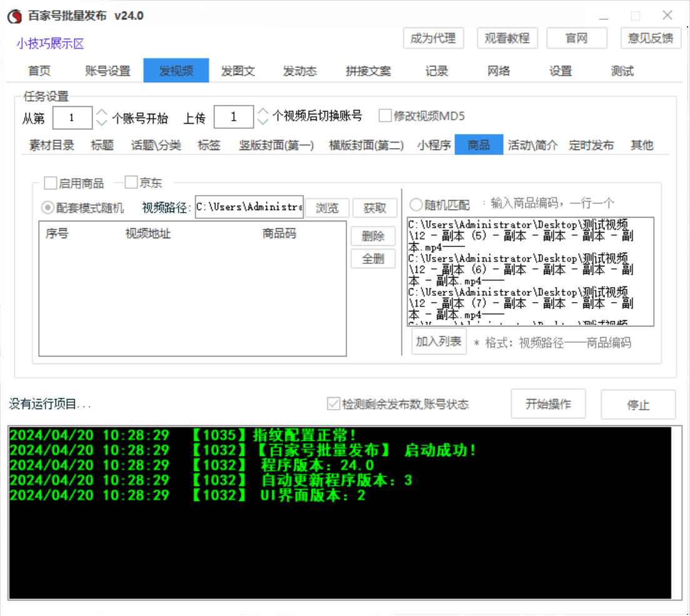Open the 网络 tab
The height and width of the screenshot is (616, 690).
tap(499, 71)
